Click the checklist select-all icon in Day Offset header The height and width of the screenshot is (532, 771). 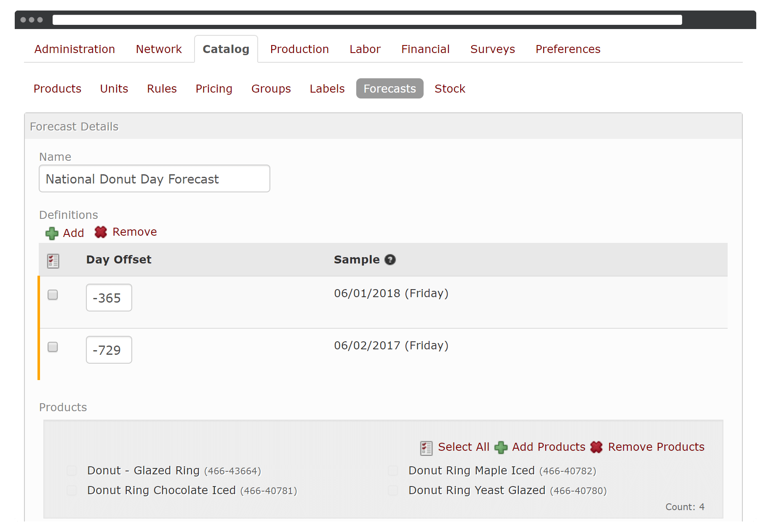point(53,260)
